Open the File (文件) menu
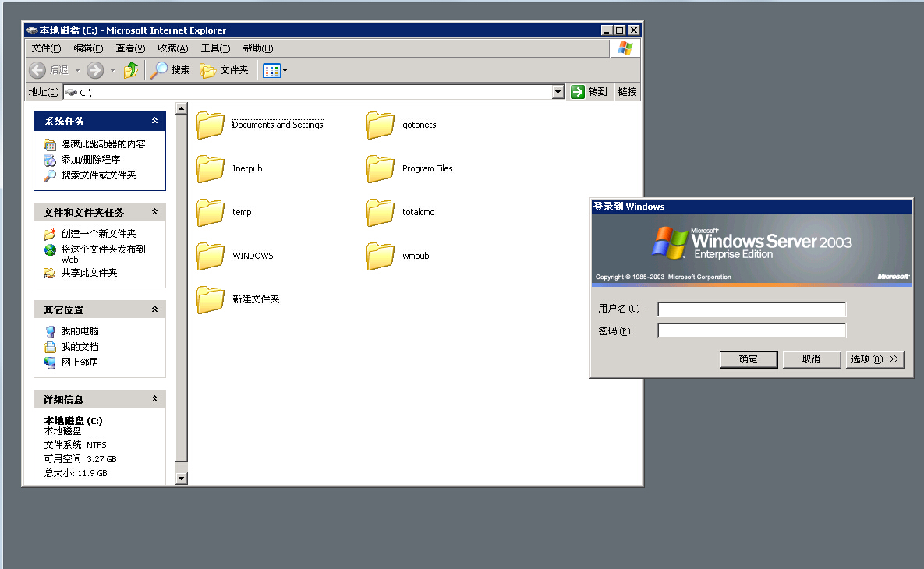924x569 pixels. (x=46, y=48)
